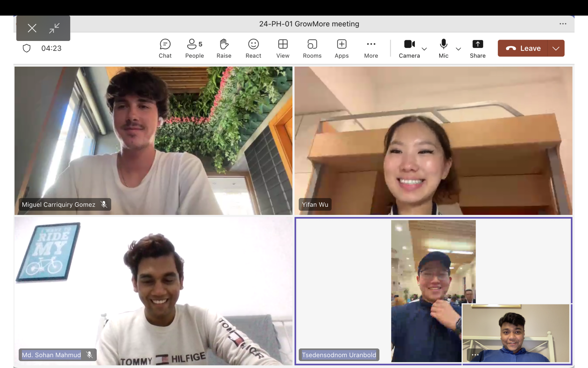Click the 04:23 meeting timer
The height and width of the screenshot is (368, 588).
pyautogui.click(x=51, y=48)
